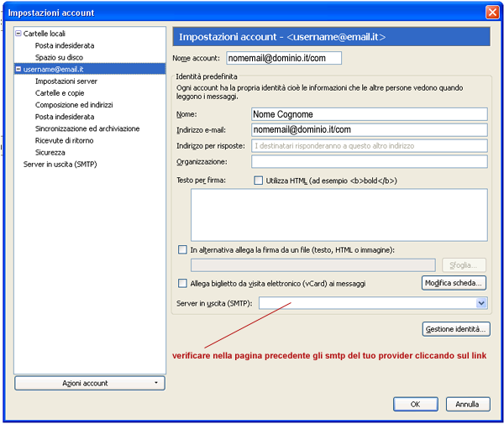Enable the Utilizza HTML checkbox
The height and width of the screenshot is (424, 504).
(258, 181)
